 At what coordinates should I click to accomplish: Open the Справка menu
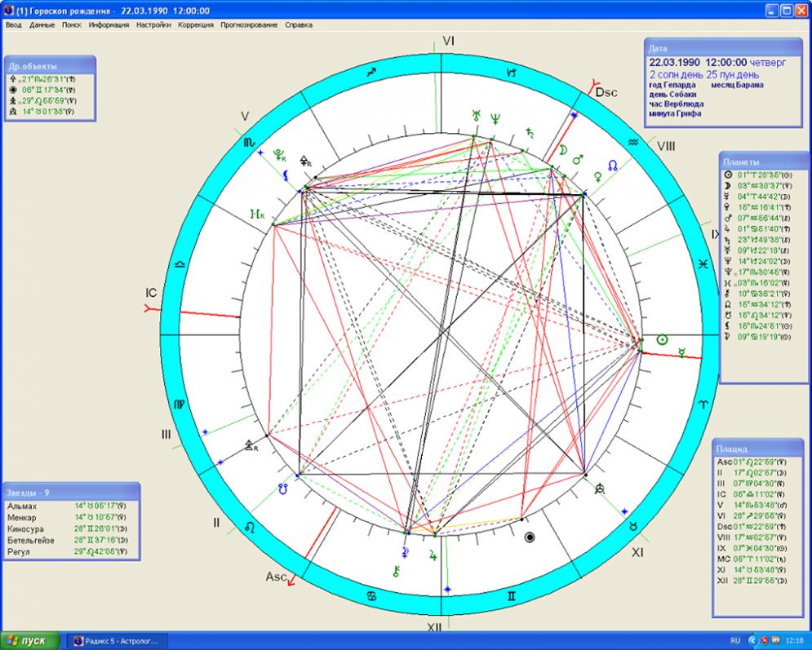pyautogui.click(x=298, y=24)
